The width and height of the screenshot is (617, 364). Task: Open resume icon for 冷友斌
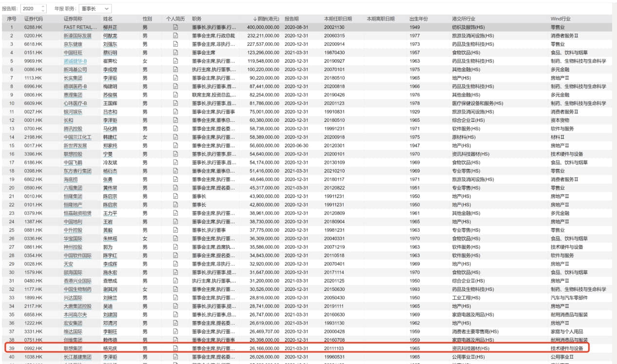coord(175,162)
